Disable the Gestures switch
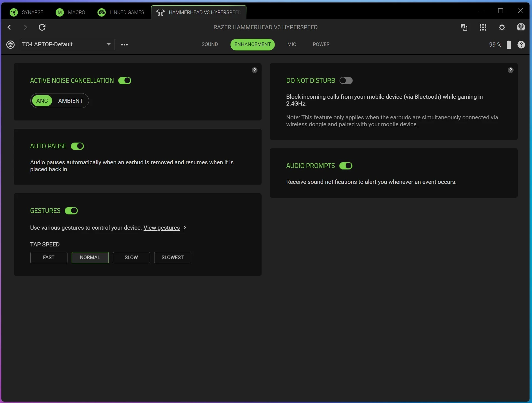Viewport: 532px width, 403px height. click(71, 211)
